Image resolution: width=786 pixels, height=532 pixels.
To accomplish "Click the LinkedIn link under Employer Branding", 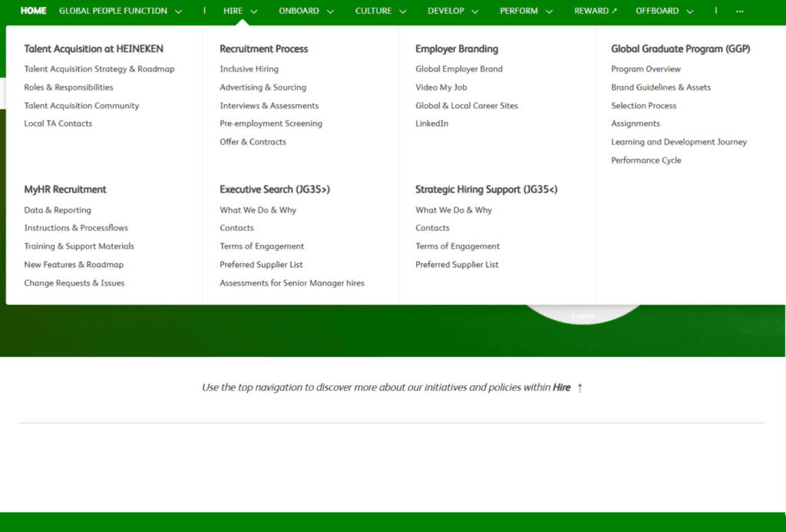I will tap(432, 124).
